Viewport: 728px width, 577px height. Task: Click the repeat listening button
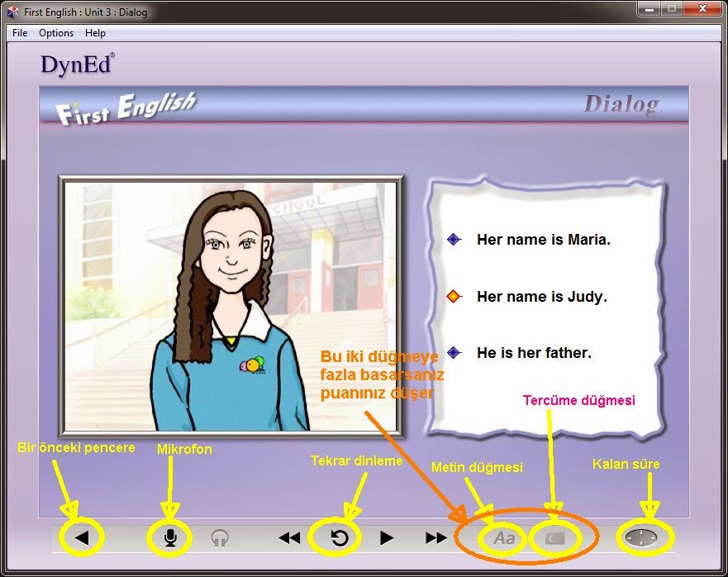coord(340,538)
